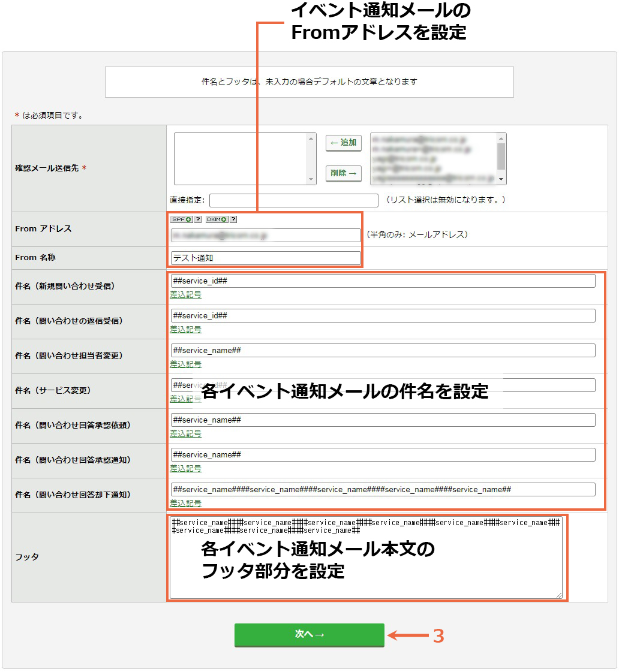Focus the 問い合わせ回答却下通知 subject field
The width and height of the screenshot is (619, 672).
(383, 489)
